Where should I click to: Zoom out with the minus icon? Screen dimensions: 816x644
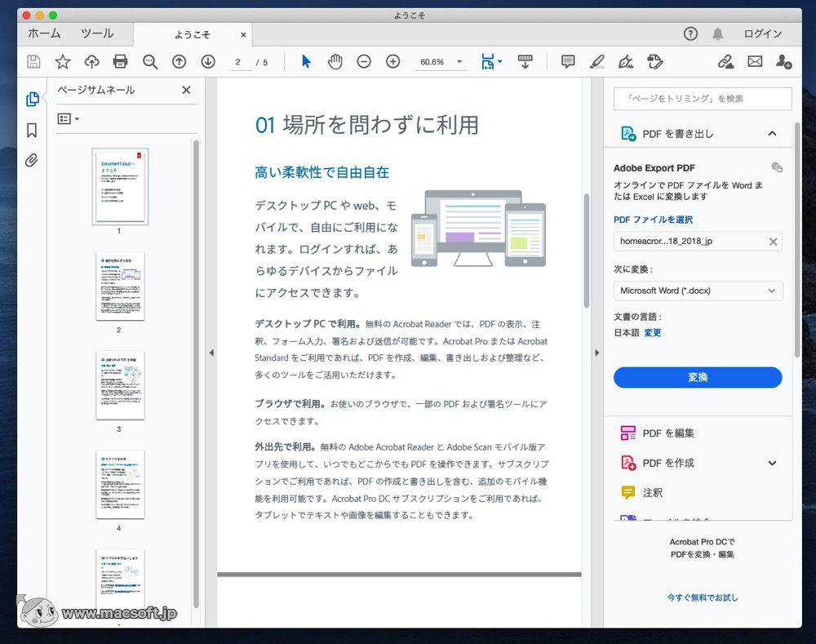[364, 62]
